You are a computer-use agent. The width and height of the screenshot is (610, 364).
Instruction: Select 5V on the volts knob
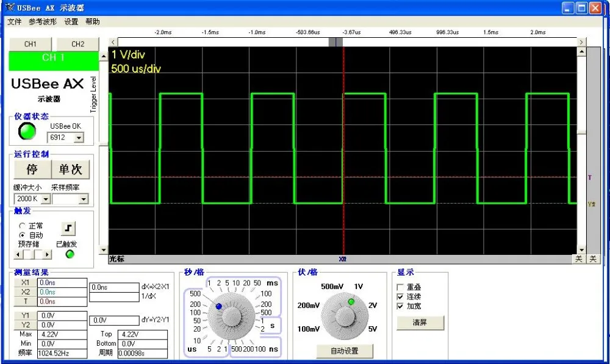click(x=373, y=329)
